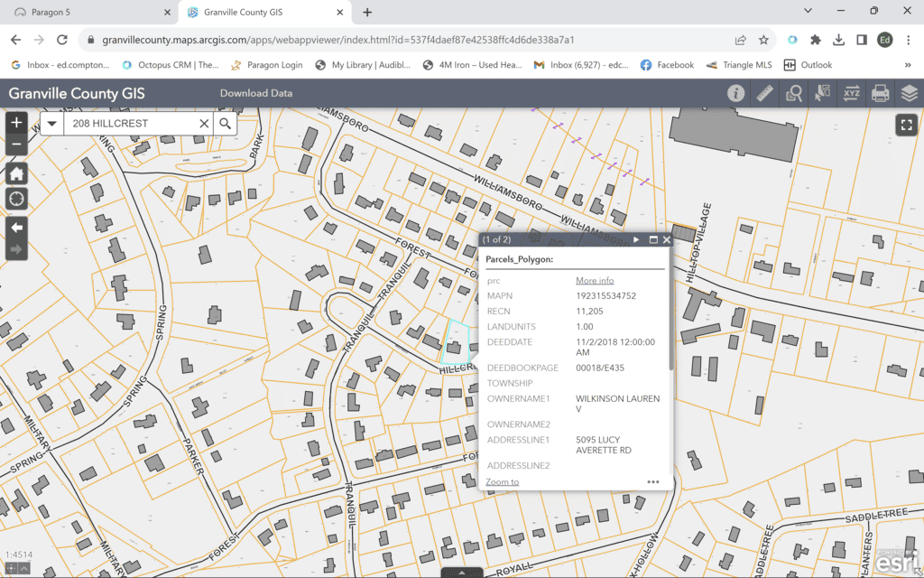924x578 pixels.
Task: Zoom in on the map
Action: [x=16, y=123]
